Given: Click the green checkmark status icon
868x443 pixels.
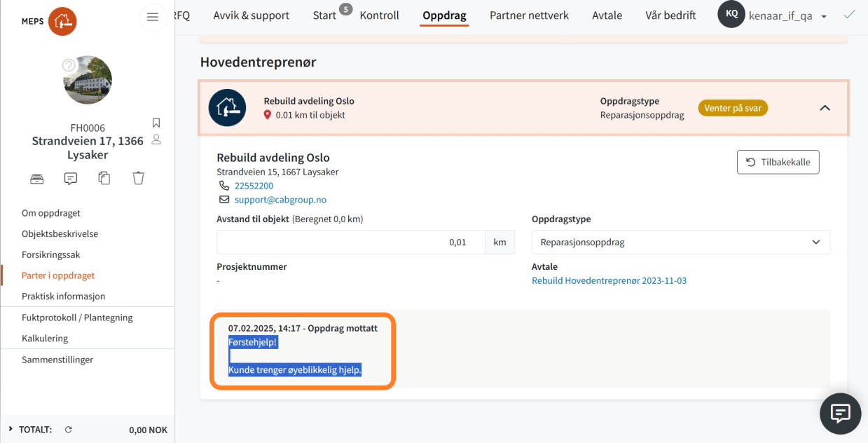Looking at the screenshot, I should (x=849, y=14).
